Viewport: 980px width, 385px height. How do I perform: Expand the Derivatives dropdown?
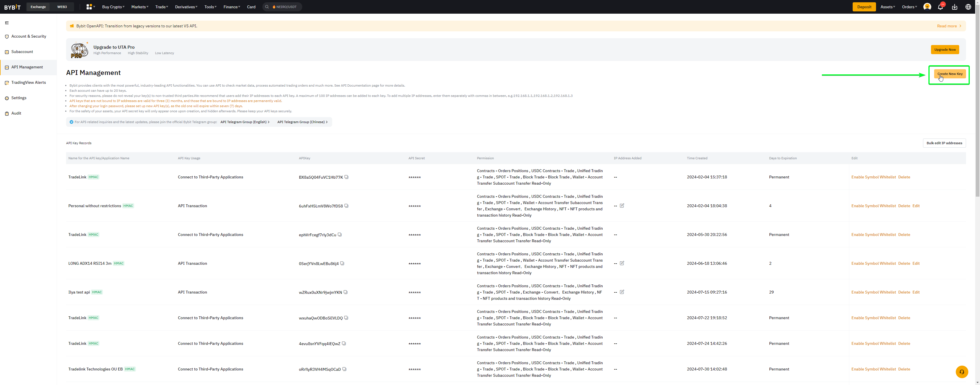[186, 7]
